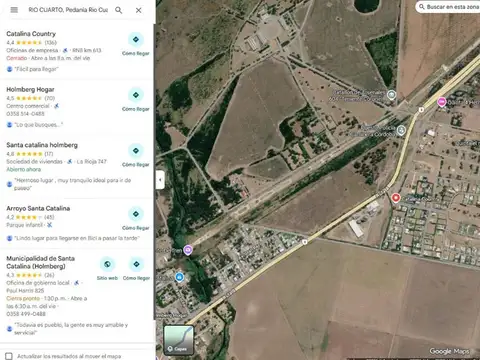Select the pink shopping marker near highway
The image size is (480, 360).
coord(442,102)
